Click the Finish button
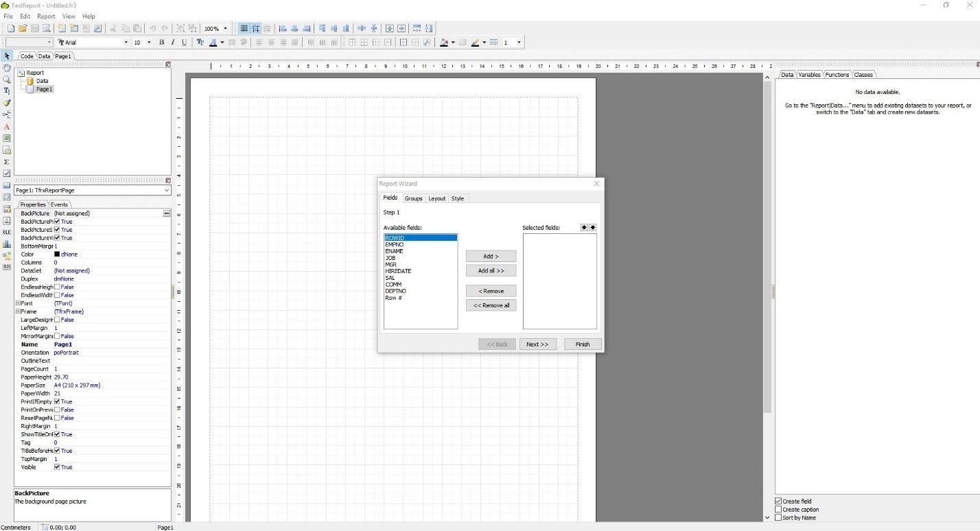The image size is (980, 531). pyautogui.click(x=583, y=344)
